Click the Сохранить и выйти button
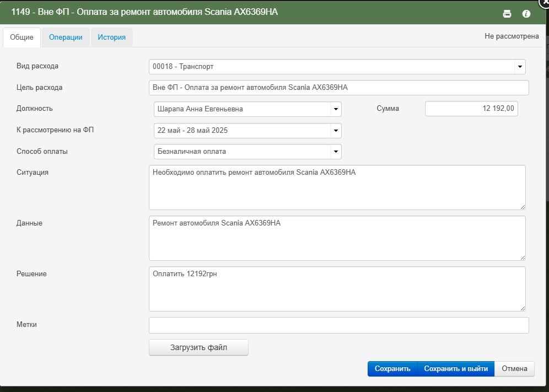The width and height of the screenshot is (549, 392). (x=456, y=368)
